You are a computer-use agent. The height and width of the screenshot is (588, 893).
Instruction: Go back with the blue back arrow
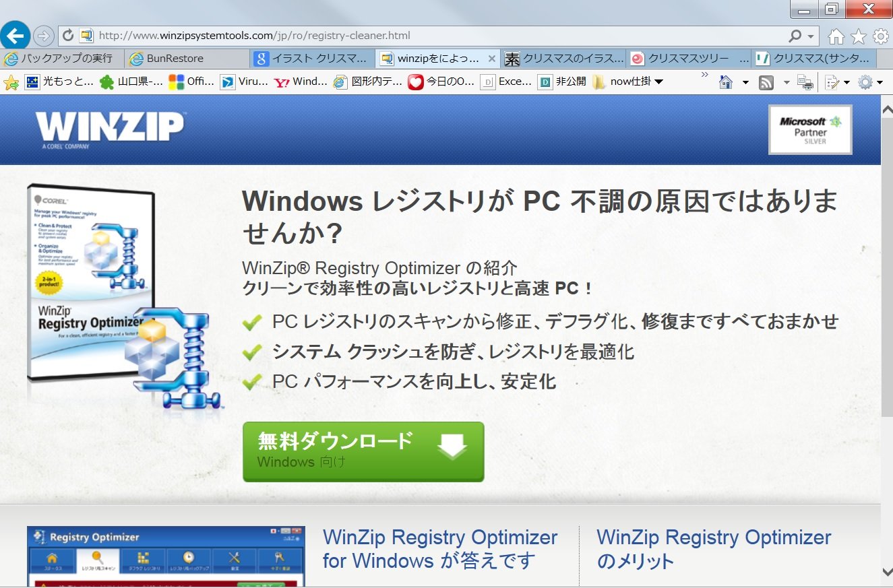click(15, 35)
